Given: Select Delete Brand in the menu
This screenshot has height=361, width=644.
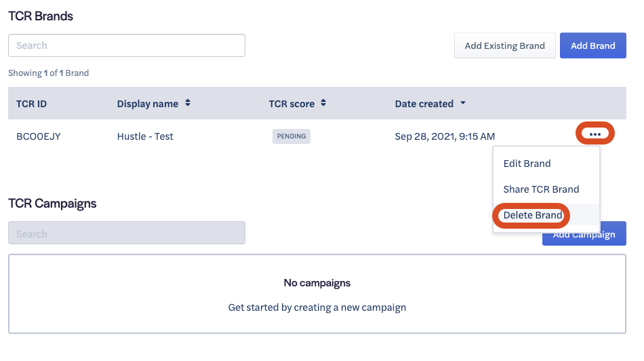Looking at the screenshot, I should tap(533, 215).
